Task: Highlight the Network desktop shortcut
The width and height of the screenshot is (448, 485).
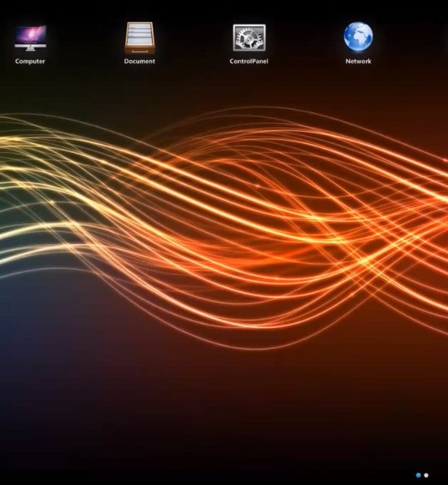Action: [x=358, y=42]
